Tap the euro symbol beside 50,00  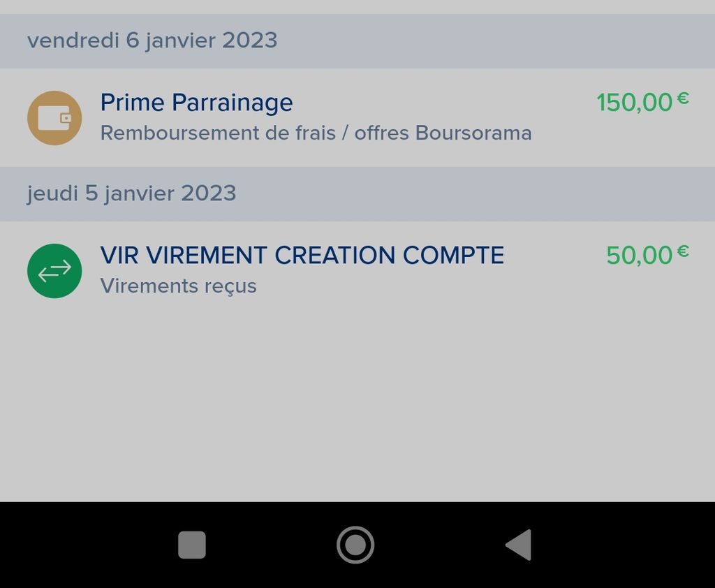point(683,251)
